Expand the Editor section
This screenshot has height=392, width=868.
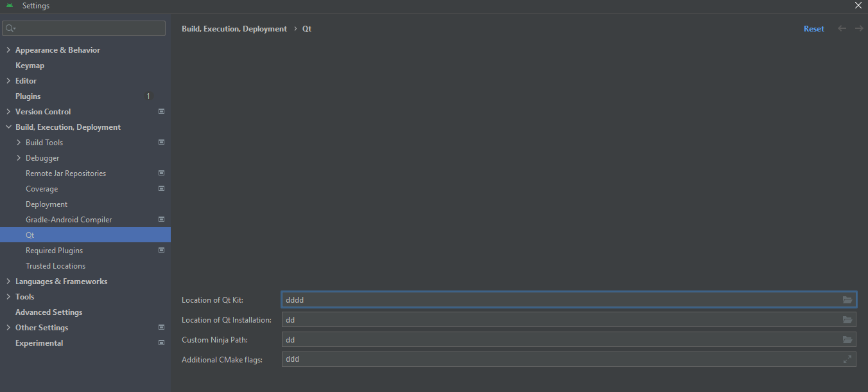[8, 81]
